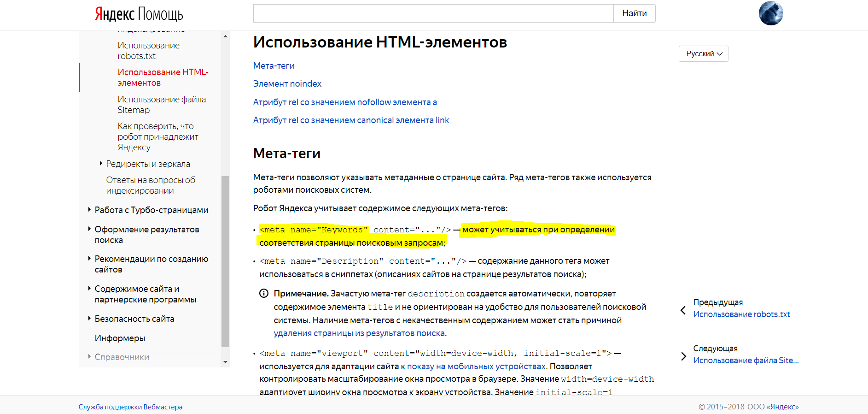Focus the search input field
Image resolution: width=868 pixels, height=414 pixels.
point(433,13)
